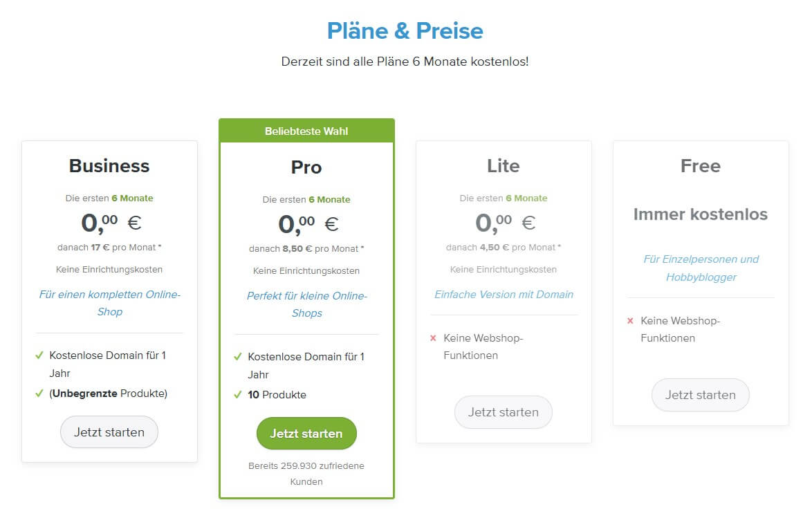This screenshot has width=812, height=527.
Task: Click checkmark next to Unbegrenzte Produkte
Action: (39, 394)
